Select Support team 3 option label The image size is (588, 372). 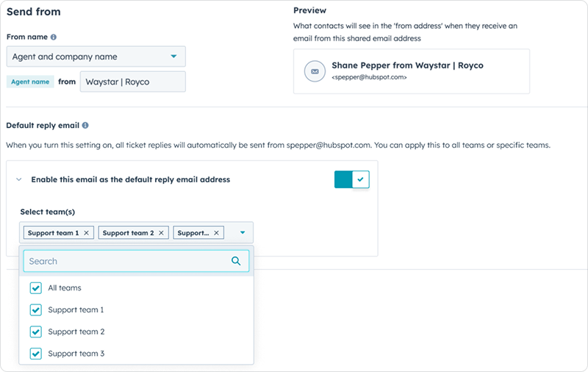click(76, 353)
